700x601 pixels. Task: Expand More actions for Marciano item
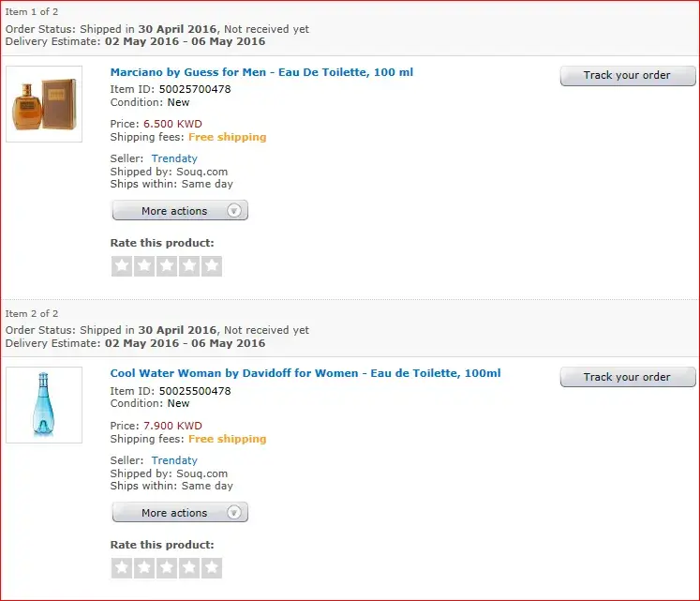(180, 211)
